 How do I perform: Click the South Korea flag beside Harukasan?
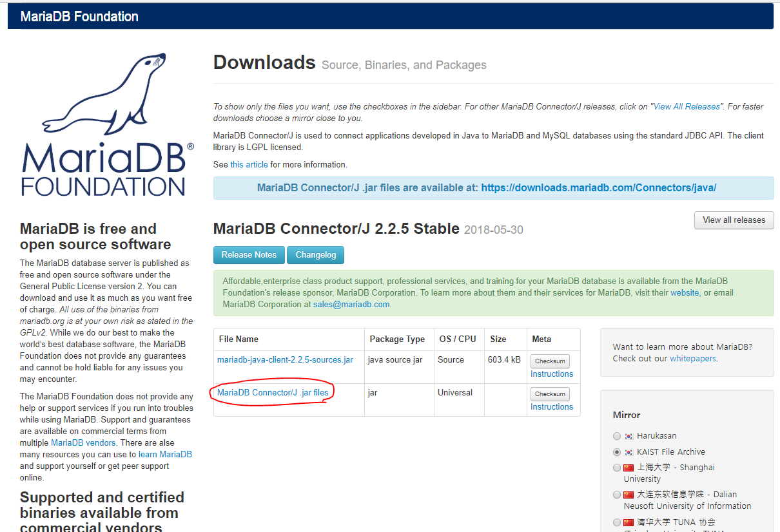(x=629, y=436)
